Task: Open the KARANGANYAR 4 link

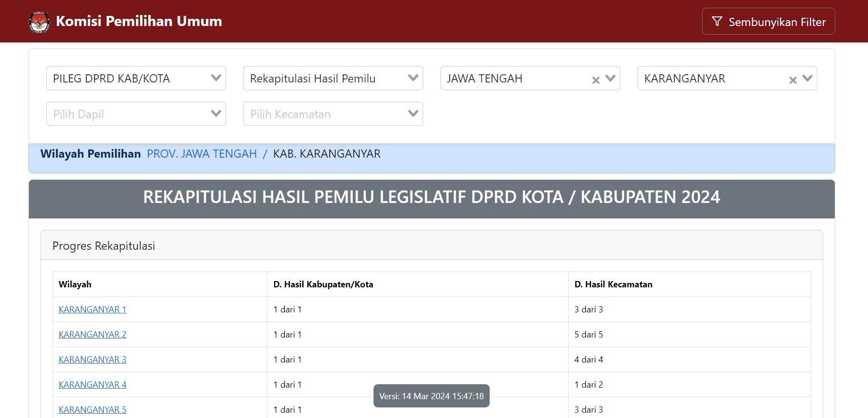Action: [93, 385]
